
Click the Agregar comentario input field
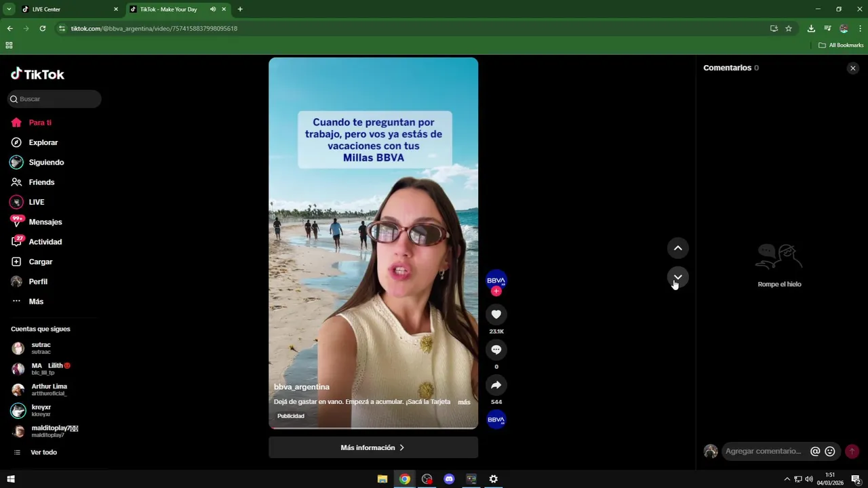tap(764, 451)
